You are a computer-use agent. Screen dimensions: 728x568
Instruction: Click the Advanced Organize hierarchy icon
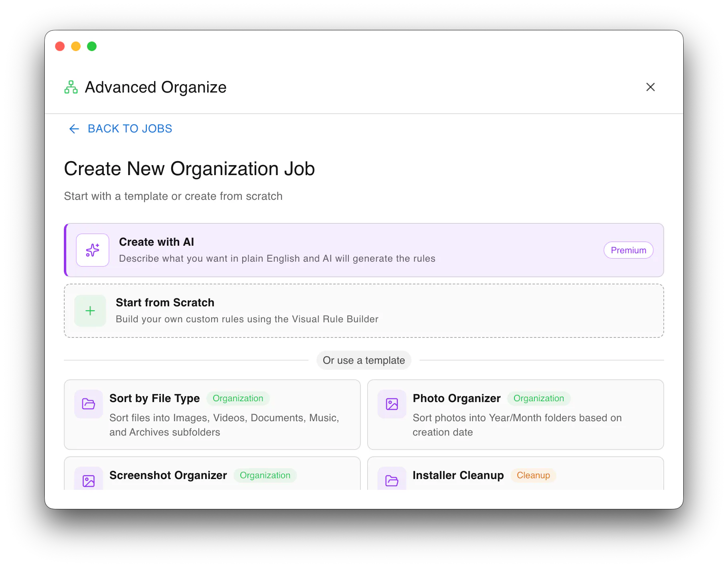(x=71, y=87)
